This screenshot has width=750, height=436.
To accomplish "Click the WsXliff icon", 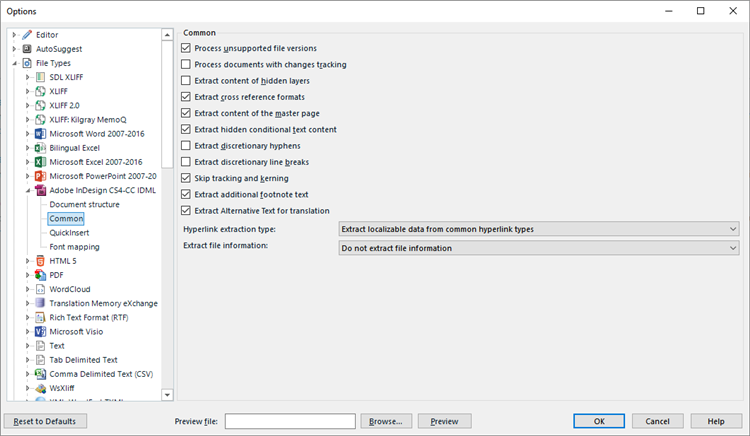I will pos(41,388).
